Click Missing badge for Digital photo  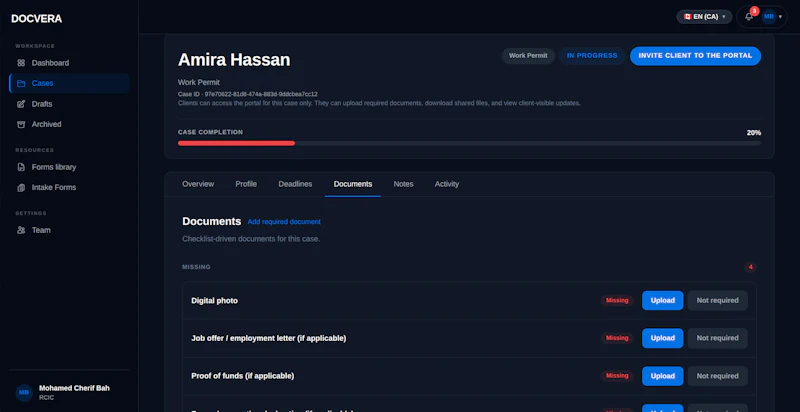(617, 300)
